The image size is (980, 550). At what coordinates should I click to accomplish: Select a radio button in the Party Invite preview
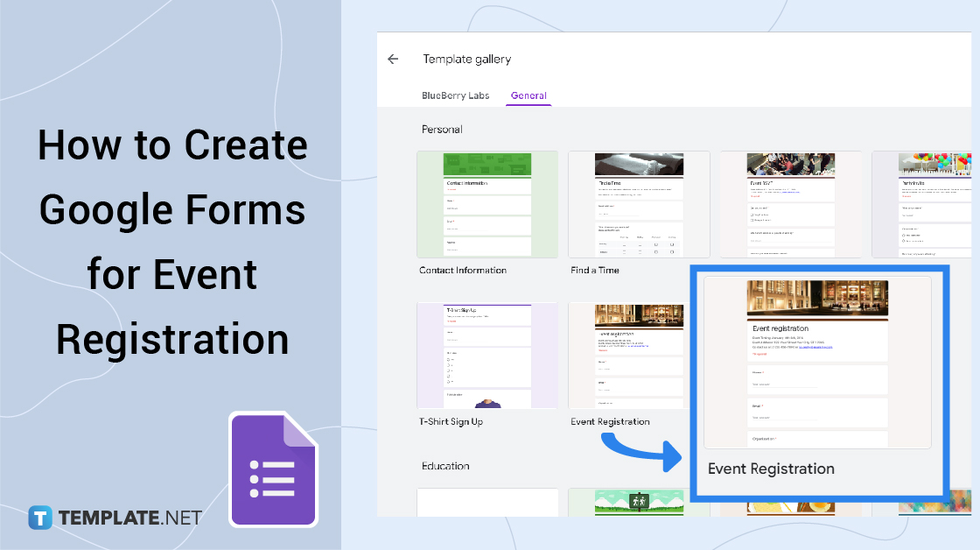pos(904,235)
